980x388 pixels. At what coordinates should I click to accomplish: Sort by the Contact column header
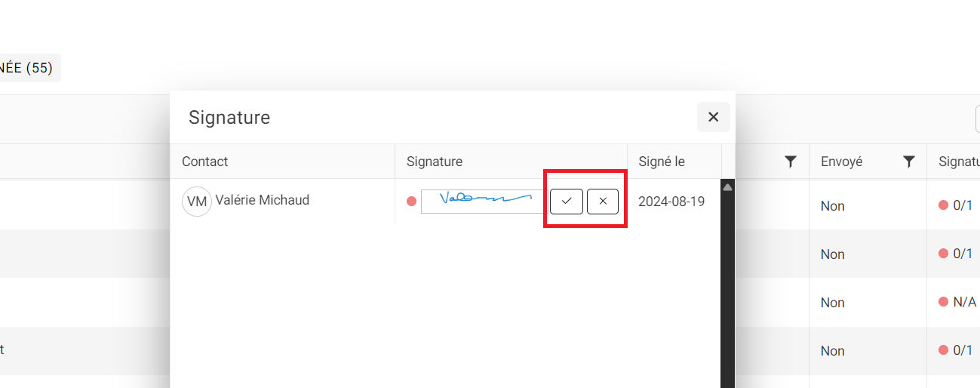click(x=204, y=162)
